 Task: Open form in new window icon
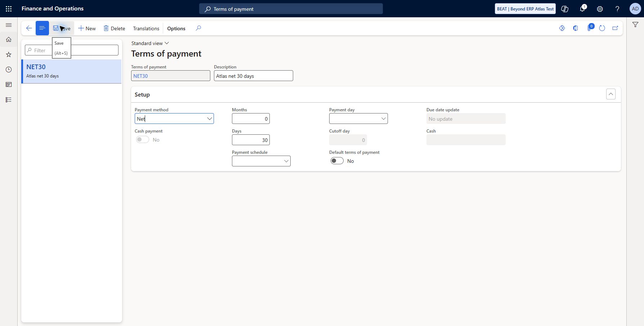(x=615, y=28)
